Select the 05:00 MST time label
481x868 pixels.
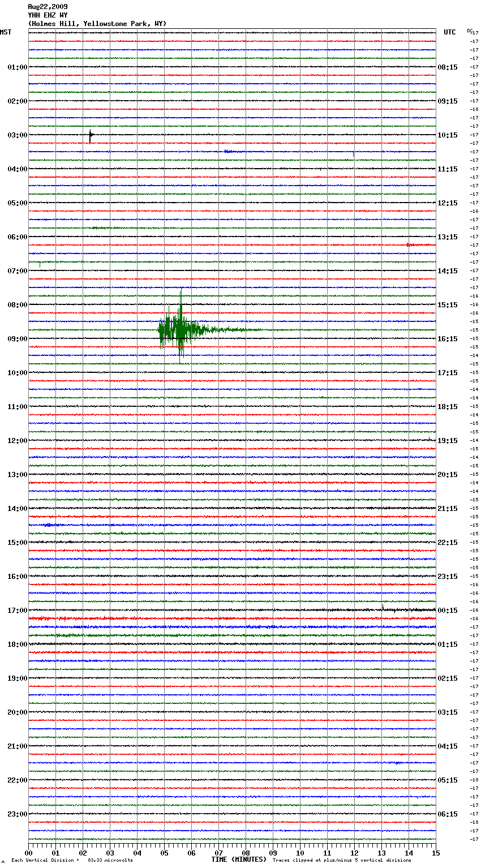(18, 203)
